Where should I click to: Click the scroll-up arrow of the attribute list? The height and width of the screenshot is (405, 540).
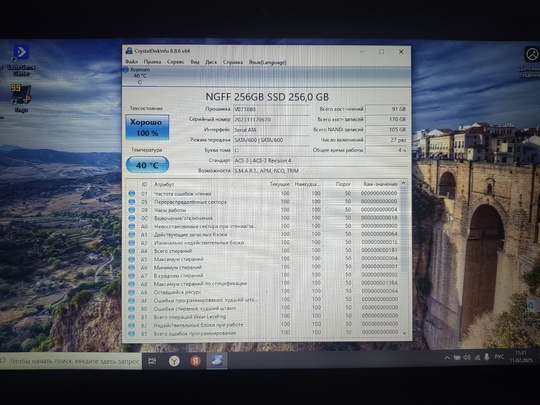pos(404,184)
